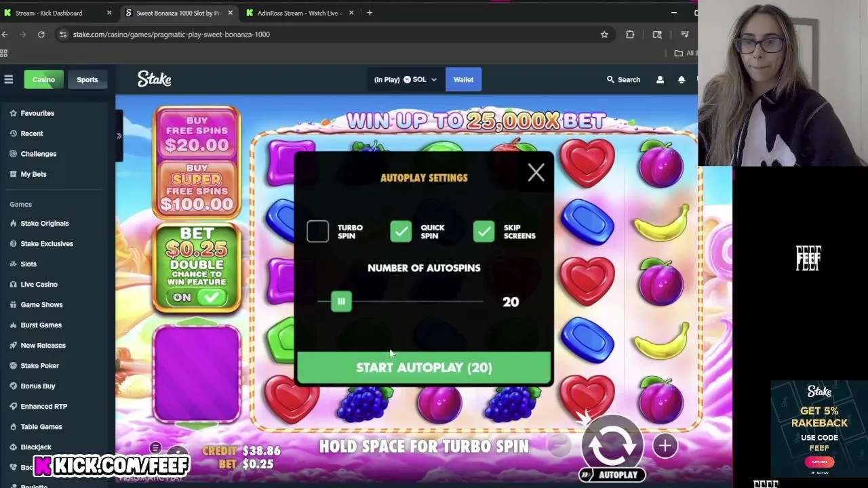Open Table Games category

[41, 426]
